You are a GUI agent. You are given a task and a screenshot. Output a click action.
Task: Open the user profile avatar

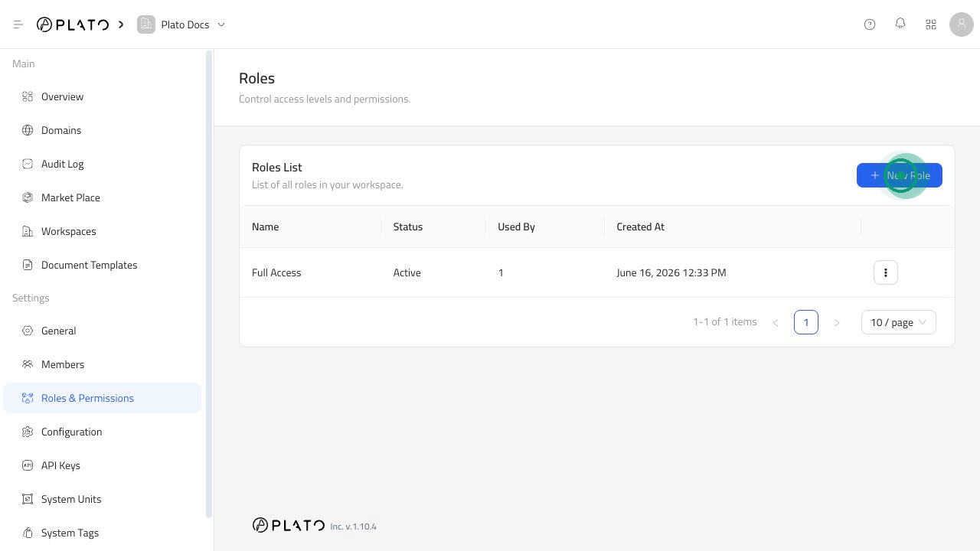(x=962, y=24)
